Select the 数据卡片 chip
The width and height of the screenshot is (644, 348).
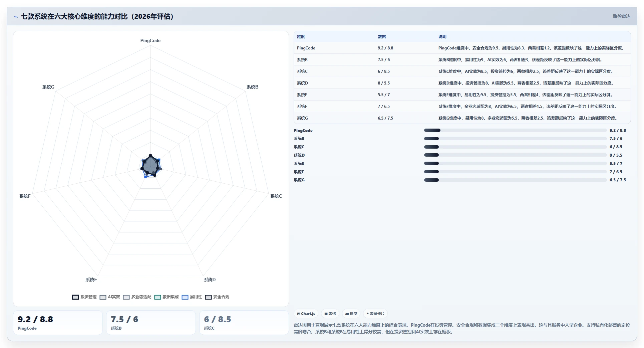(375, 314)
